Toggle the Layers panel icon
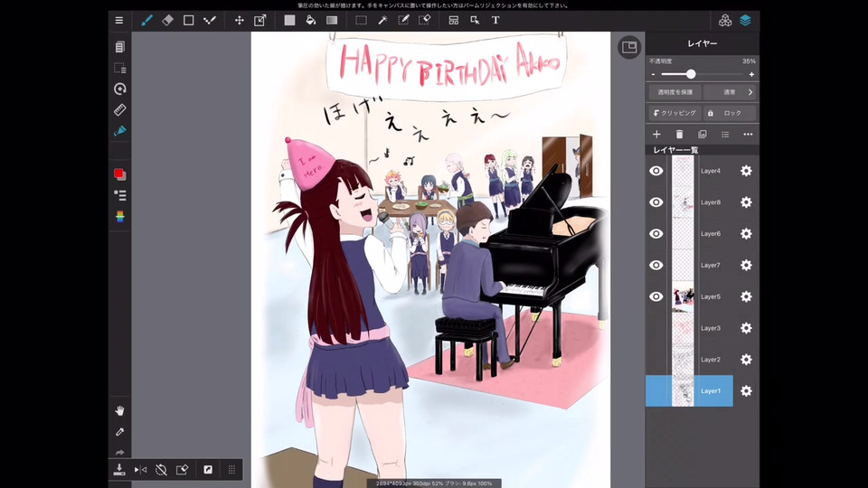 click(x=746, y=21)
